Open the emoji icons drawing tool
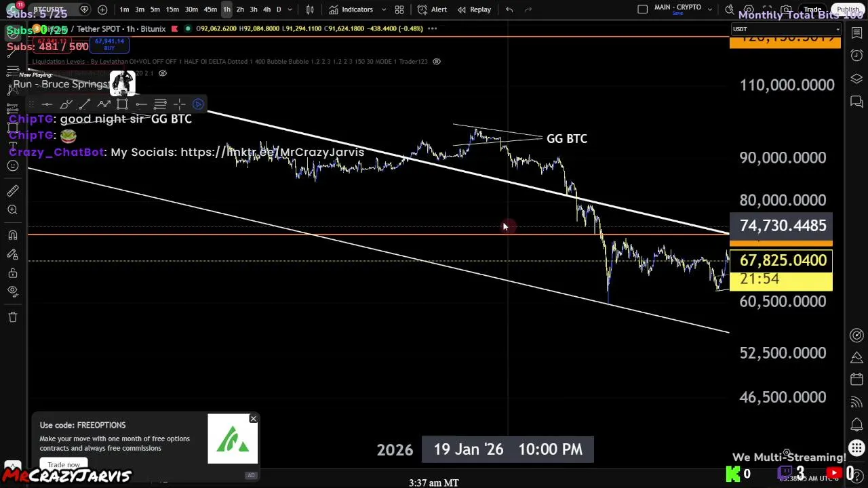Image resolution: width=868 pixels, height=488 pixels. point(13,166)
